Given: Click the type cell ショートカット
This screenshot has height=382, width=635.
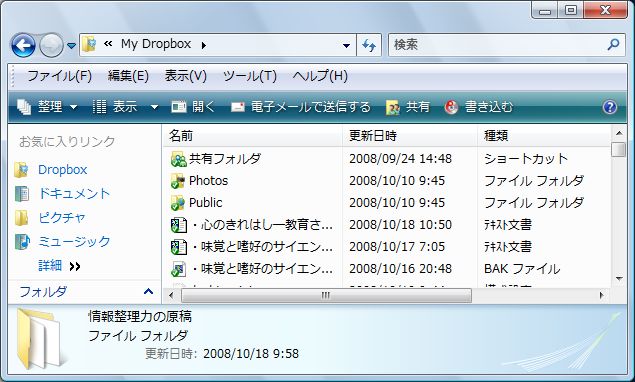Looking at the screenshot, I should pos(526,158).
